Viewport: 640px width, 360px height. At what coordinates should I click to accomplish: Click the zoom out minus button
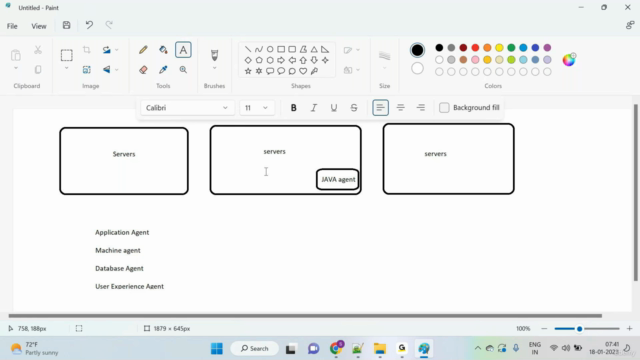coord(544,329)
